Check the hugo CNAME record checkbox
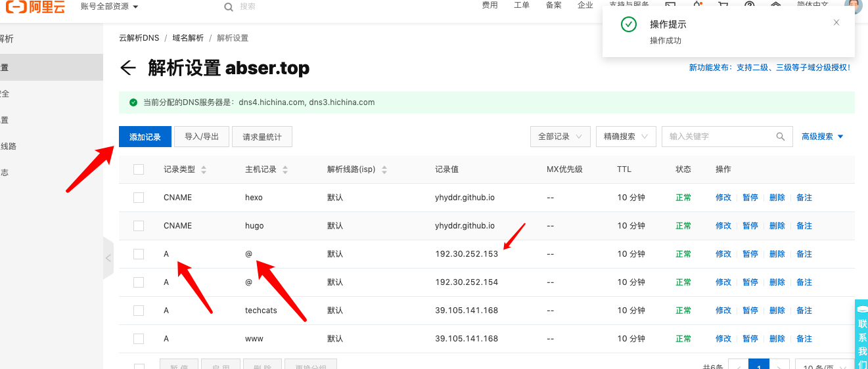 pyautogui.click(x=139, y=226)
